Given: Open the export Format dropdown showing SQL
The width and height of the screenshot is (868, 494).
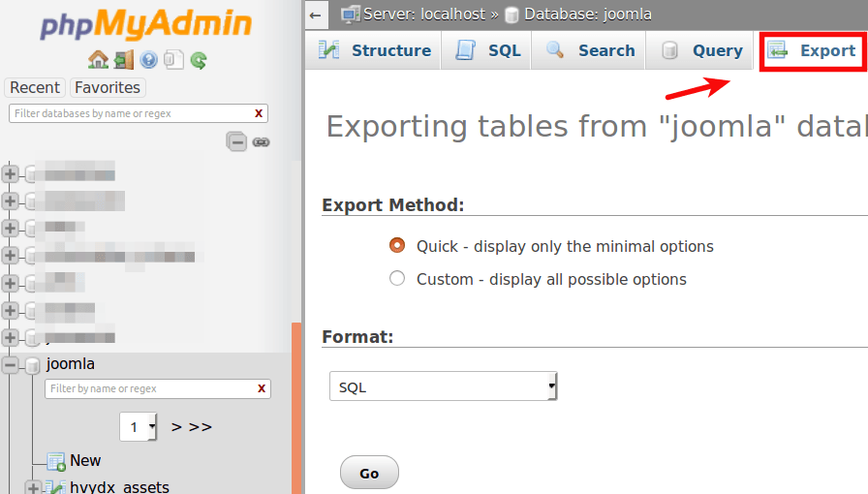Looking at the screenshot, I should [x=443, y=386].
